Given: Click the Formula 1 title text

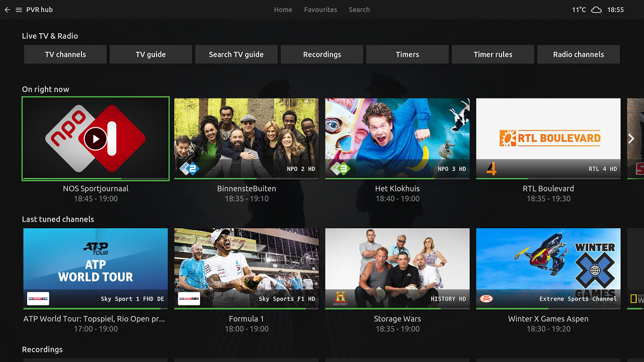Looking at the screenshot, I should (247, 319).
